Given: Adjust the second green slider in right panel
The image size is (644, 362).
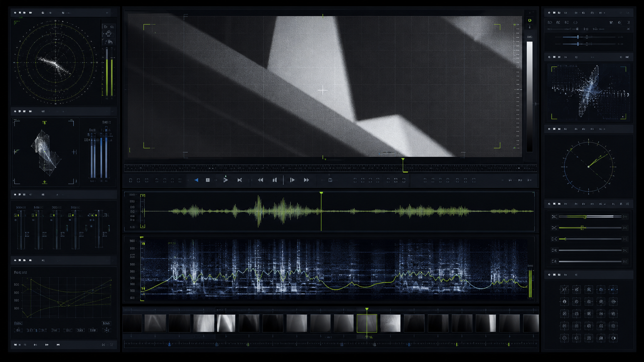Looking at the screenshot, I should [590, 228].
